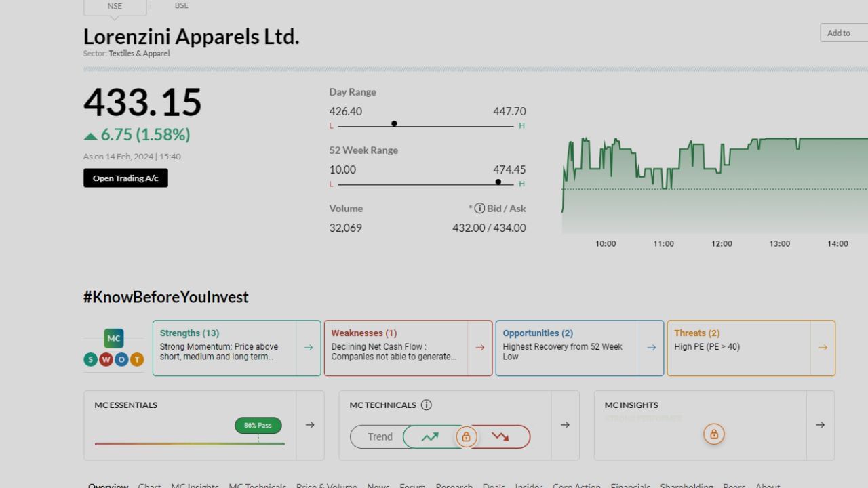Viewport: 868px width, 488px height.
Task: Click the 86% Pass badge
Action: point(258,426)
